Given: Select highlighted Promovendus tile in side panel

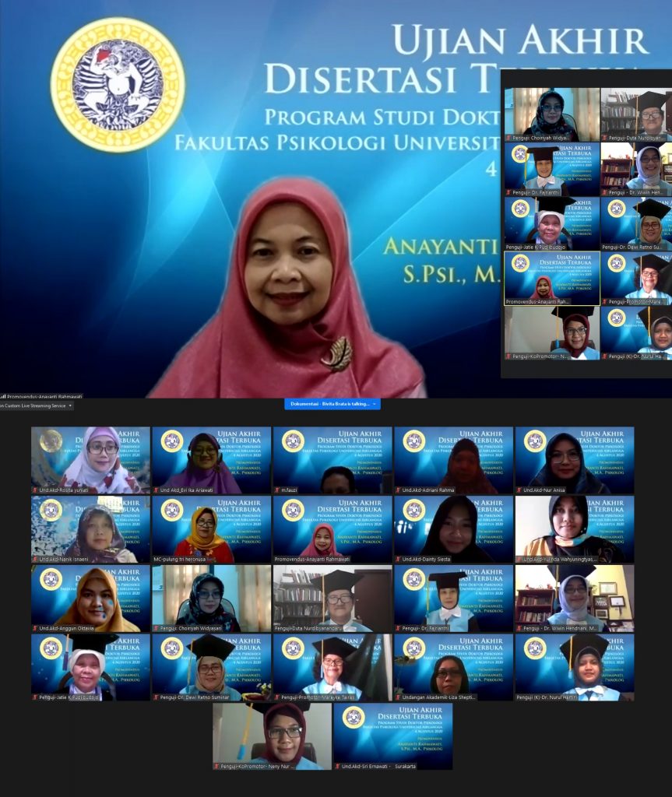Looking at the screenshot, I should pyautogui.click(x=551, y=278).
